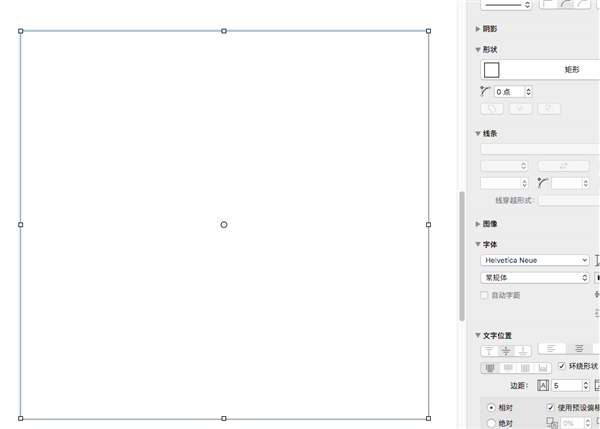Viewport: 600px width, 429px height.
Task: Select the 相对 radio button
Action: [x=490, y=408]
